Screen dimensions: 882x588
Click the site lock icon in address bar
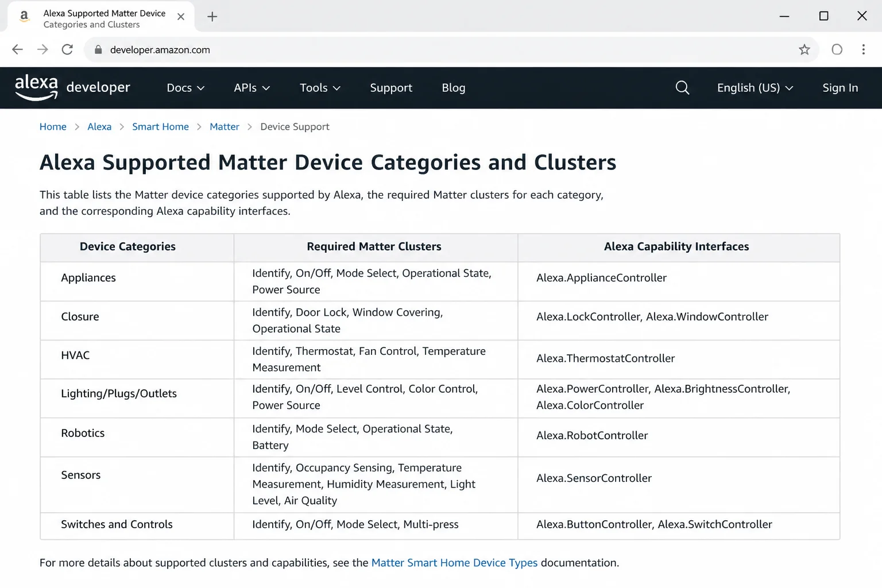pos(98,49)
